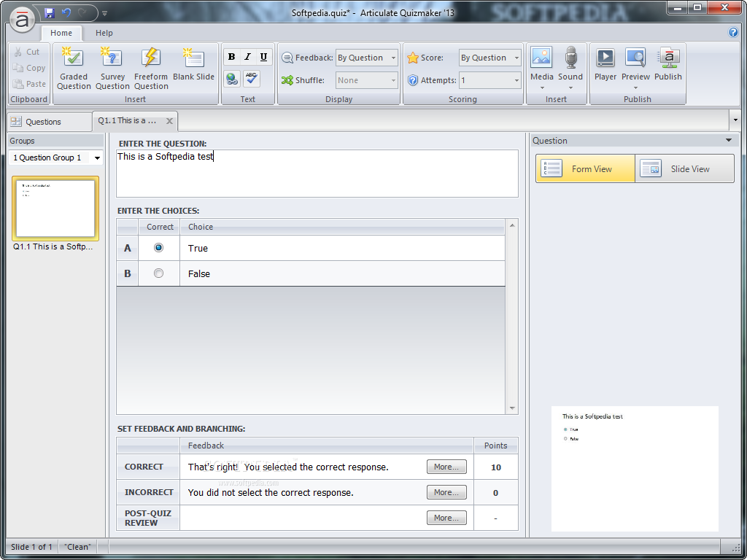
Task: Click the choices list scroll down arrow
Action: click(512, 408)
